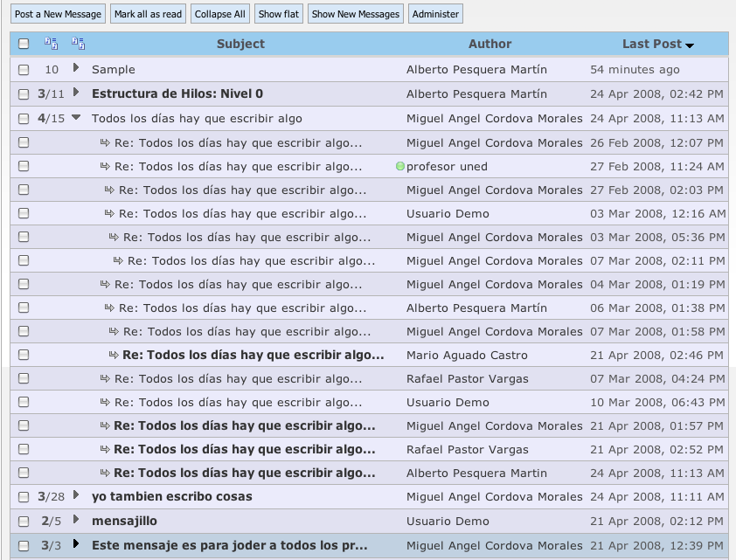Click reply arrow icon on Mario Aguado Castro's message
This screenshot has width=736, height=560.
114,355
